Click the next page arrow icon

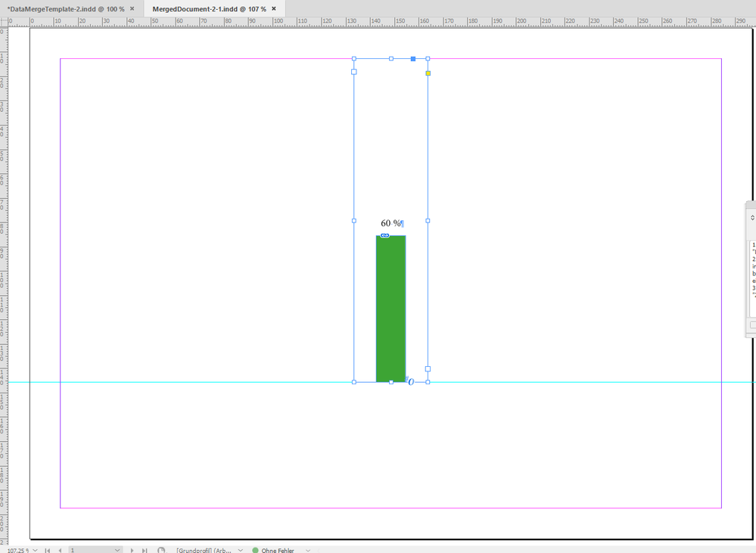tap(132, 550)
